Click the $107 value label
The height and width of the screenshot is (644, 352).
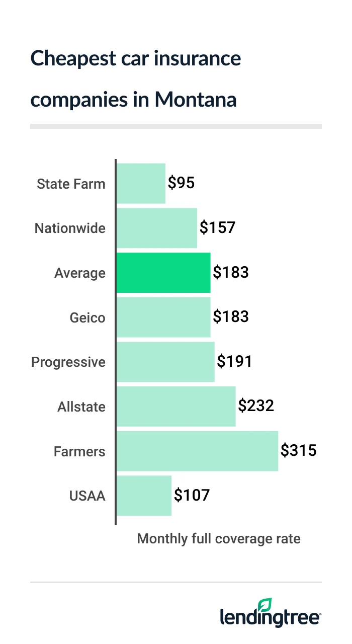(x=192, y=495)
